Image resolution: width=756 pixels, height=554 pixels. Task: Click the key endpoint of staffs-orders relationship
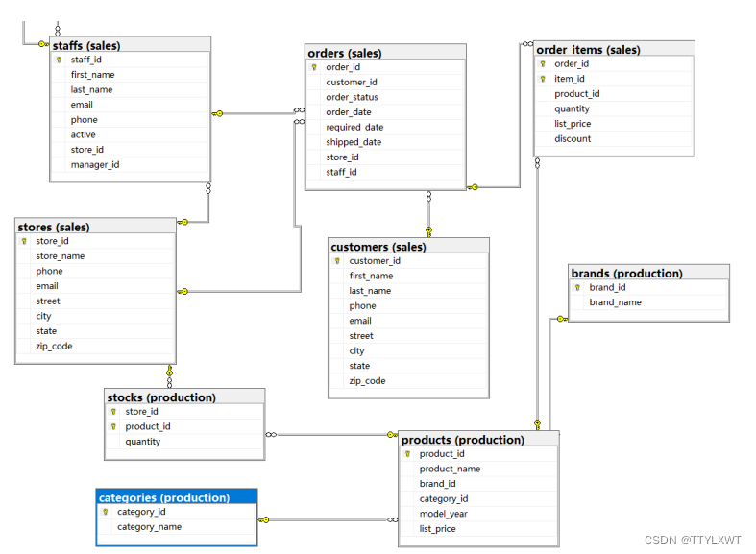(x=217, y=113)
